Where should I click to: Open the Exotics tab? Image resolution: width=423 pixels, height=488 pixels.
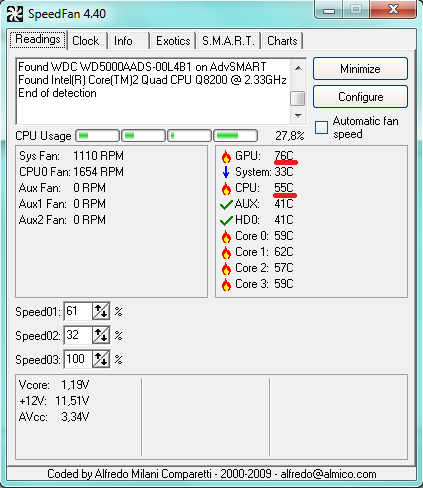click(x=173, y=41)
